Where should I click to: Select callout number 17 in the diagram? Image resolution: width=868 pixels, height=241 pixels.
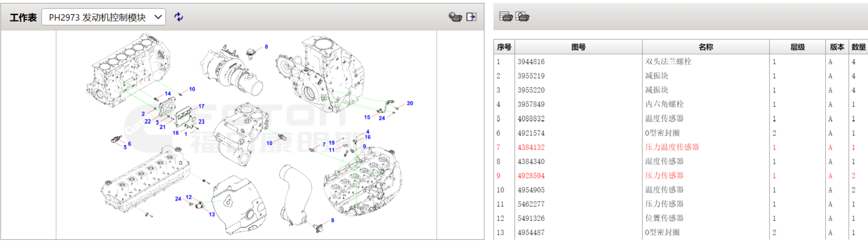coord(201,106)
